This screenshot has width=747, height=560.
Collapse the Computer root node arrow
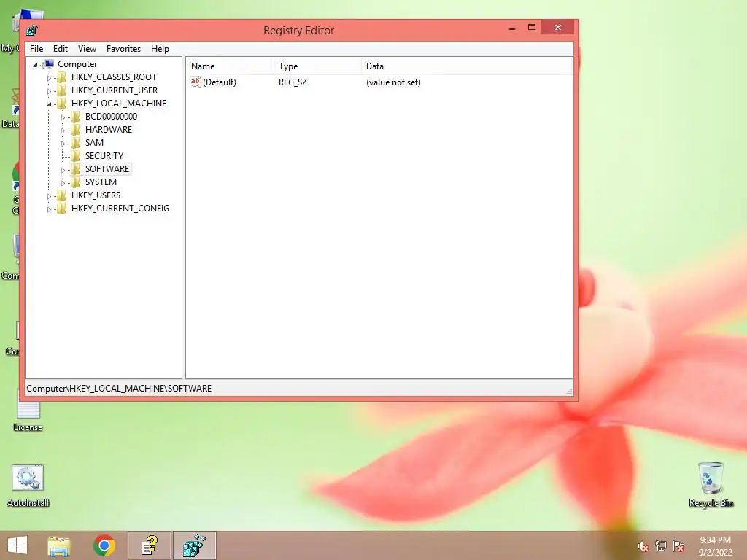35,65
